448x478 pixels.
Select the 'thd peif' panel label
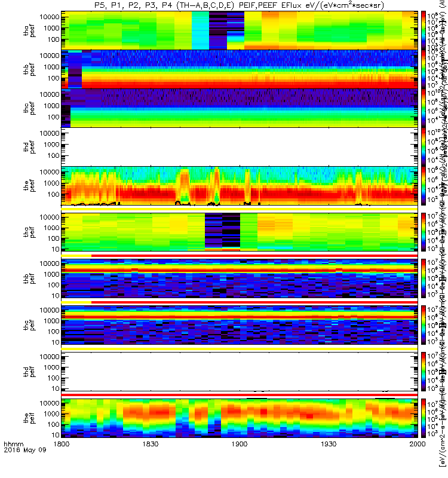click(29, 372)
